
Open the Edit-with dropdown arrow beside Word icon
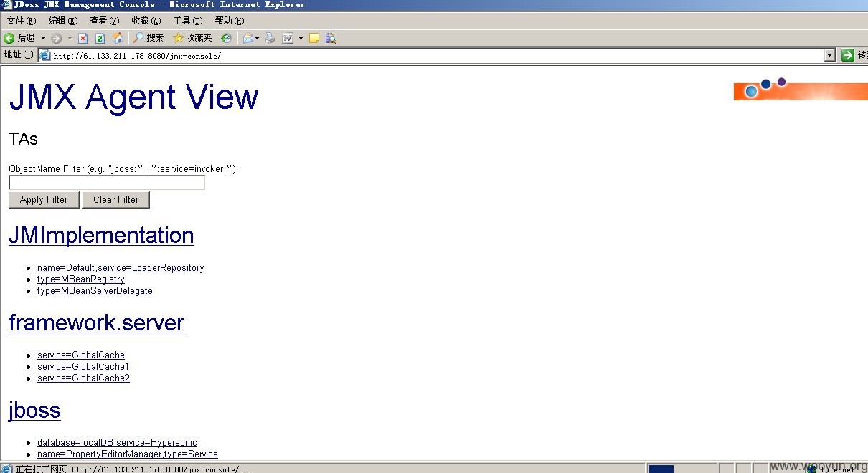[x=301, y=38]
